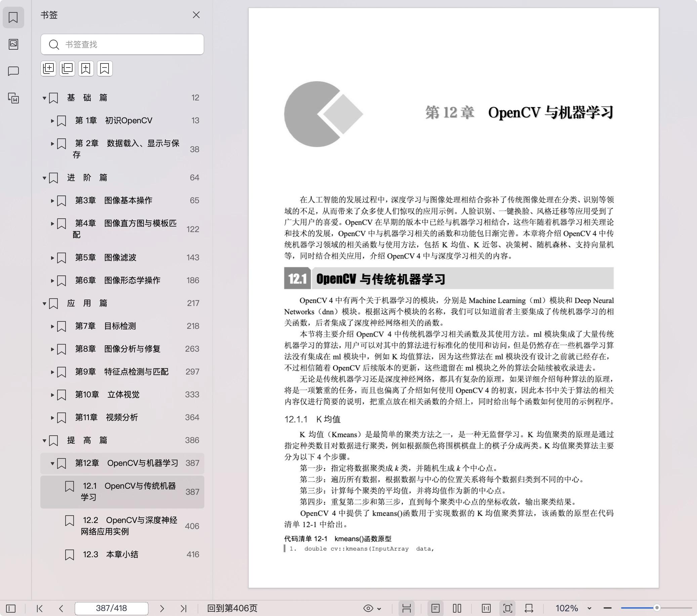
Task: Jump to the first page
Action: tap(40, 608)
